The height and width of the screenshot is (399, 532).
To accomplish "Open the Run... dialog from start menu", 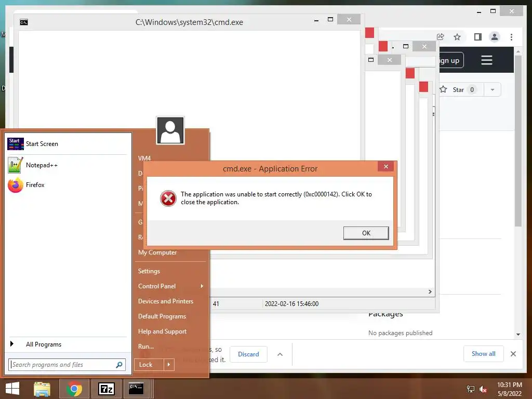I will (146, 347).
